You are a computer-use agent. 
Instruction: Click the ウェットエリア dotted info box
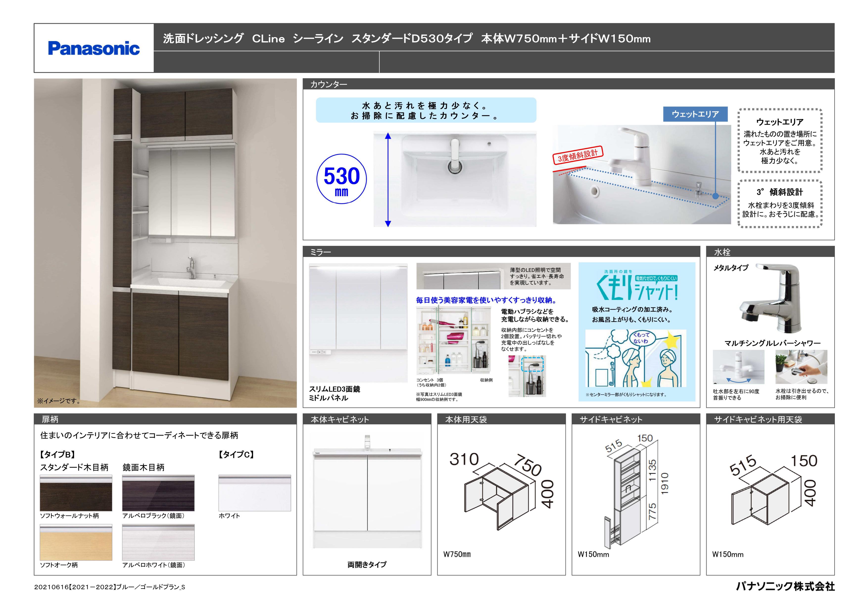tap(780, 141)
